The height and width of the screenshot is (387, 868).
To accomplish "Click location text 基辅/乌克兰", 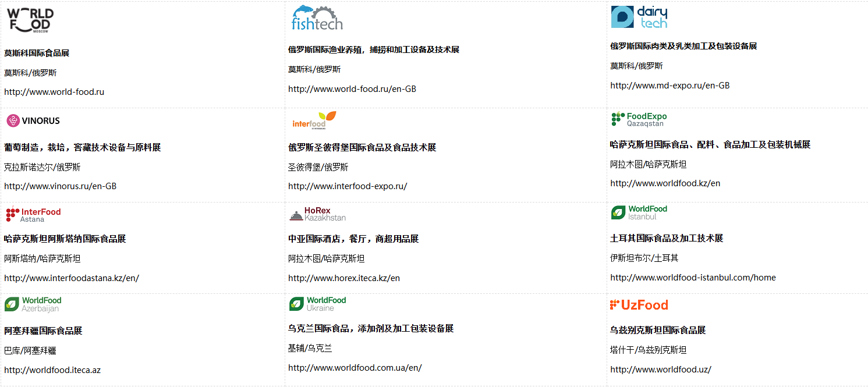I will [310, 349].
